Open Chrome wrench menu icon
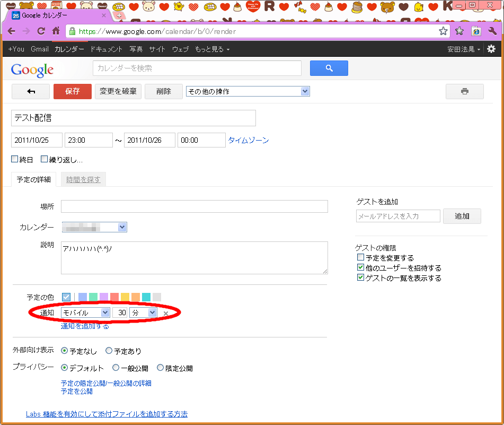Image resolution: width=504 pixels, height=425 pixels. tap(492, 31)
